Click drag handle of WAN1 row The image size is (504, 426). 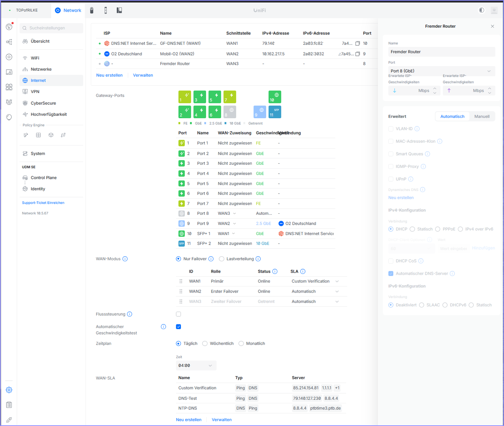click(x=181, y=281)
